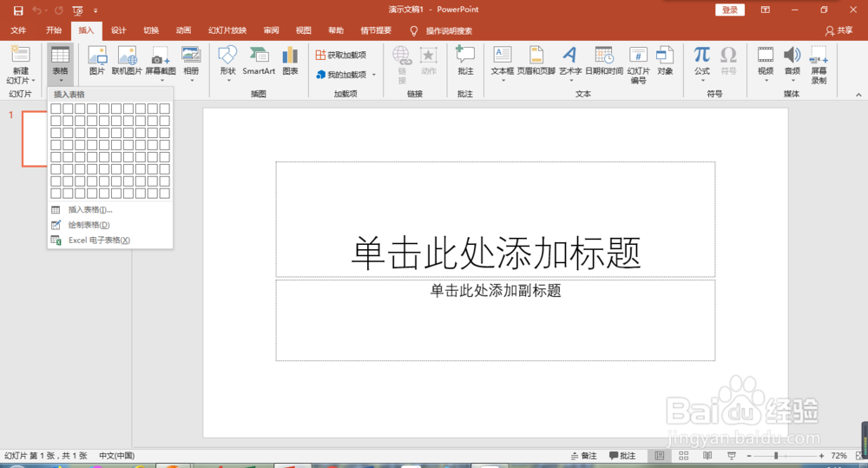This screenshot has width=868, height=468.
Task: Switch to Normal view icon
Action: click(660, 456)
